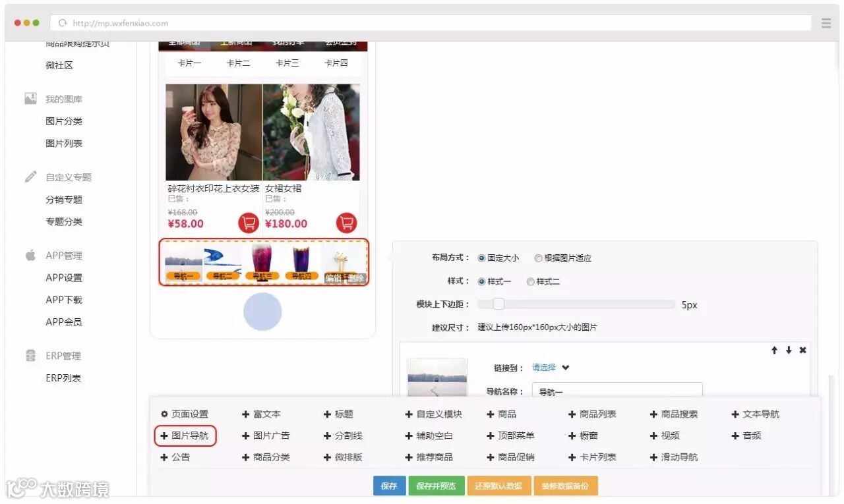Screen dimensions: 844x504
Task: Select the 卡片一 tab in preview
Action: point(189,63)
